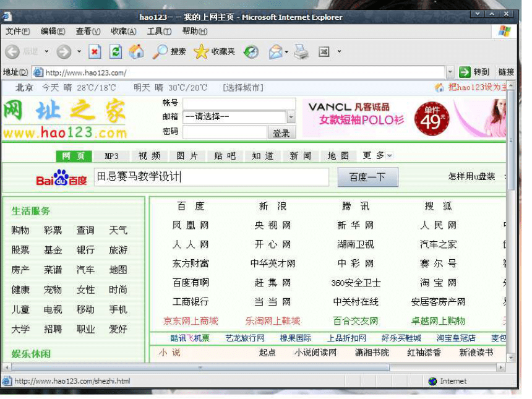This screenshot has width=532, height=399.
Task: Click the Baidu search text box
Action: click(x=212, y=177)
